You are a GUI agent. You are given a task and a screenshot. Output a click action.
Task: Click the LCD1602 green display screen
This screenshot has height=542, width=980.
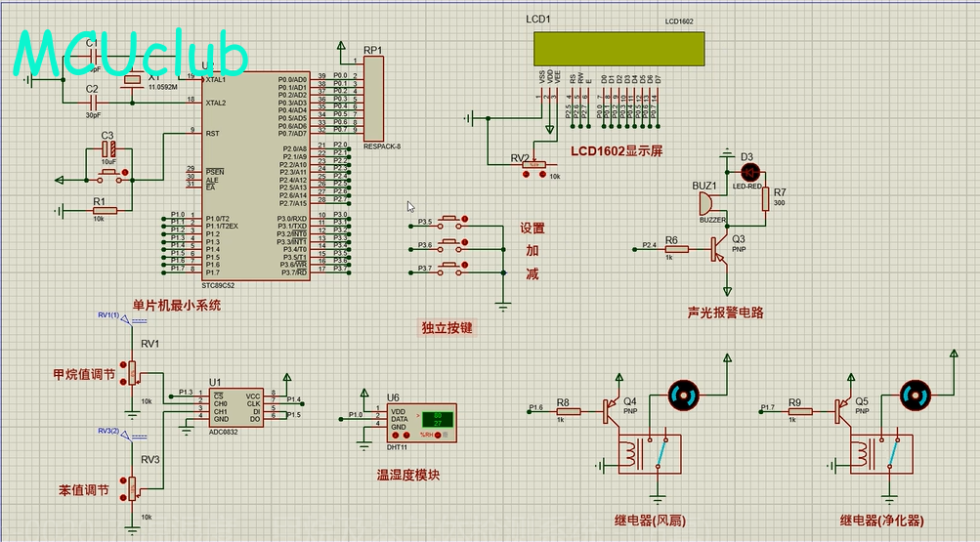(x=618, y=47)
